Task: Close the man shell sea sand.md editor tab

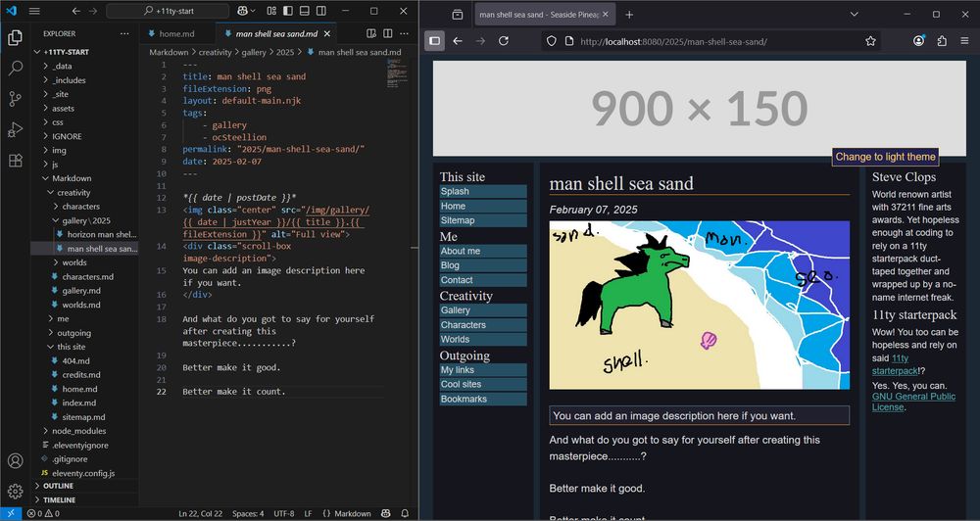Action: (x=327, y=33)
